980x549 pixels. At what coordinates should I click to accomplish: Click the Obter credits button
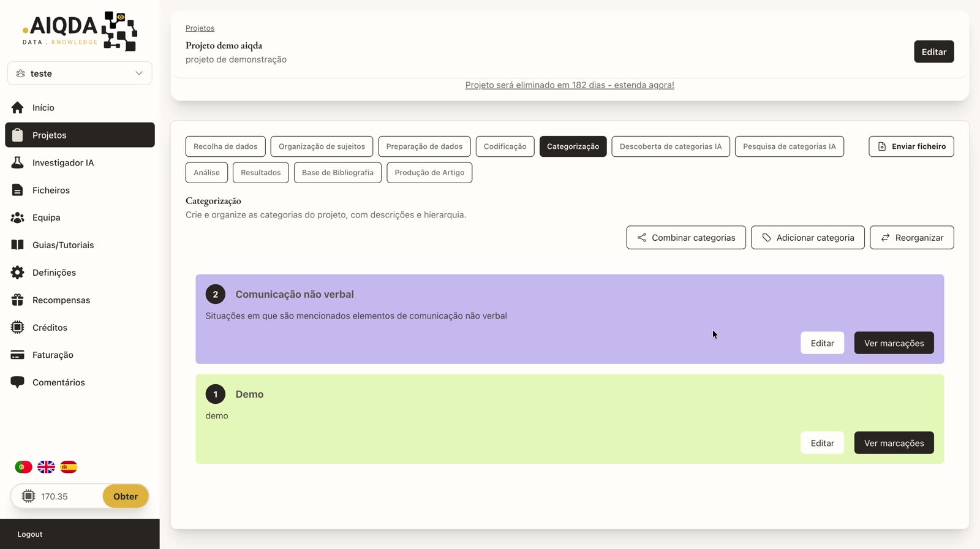(126, 496)
